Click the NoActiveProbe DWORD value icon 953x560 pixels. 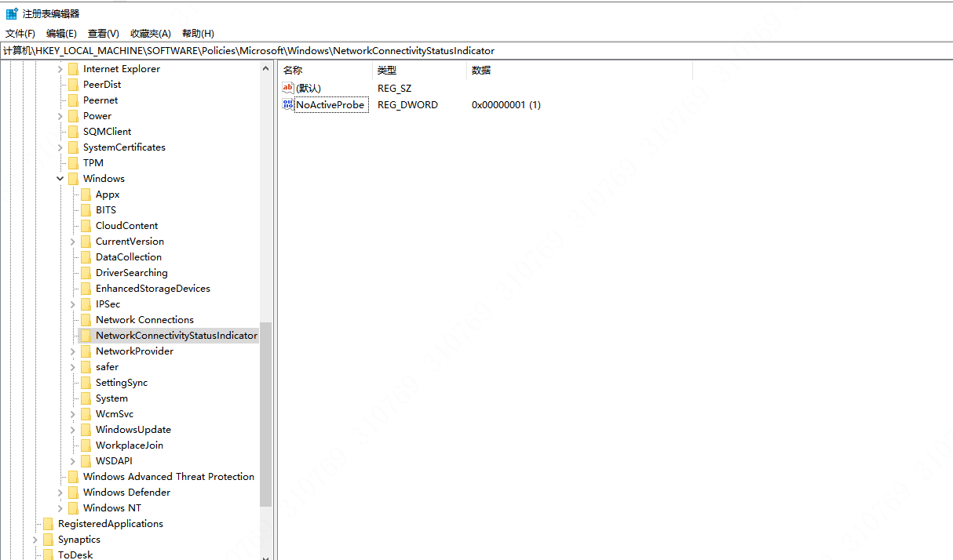287,104
